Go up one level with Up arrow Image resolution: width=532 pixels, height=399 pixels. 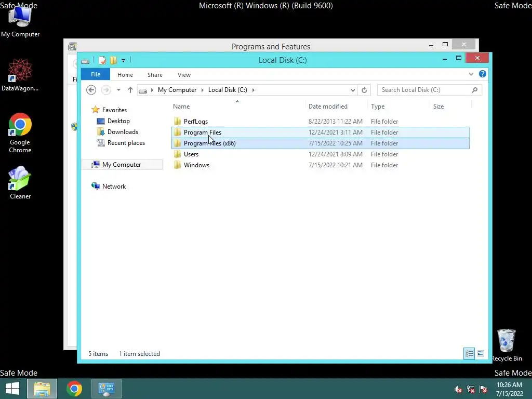(130, 90)
